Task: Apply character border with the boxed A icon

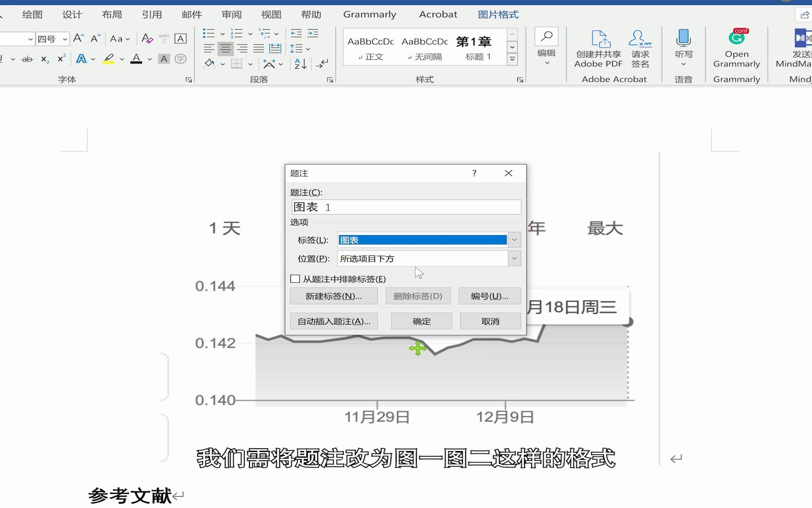Action: coord(180,39)
